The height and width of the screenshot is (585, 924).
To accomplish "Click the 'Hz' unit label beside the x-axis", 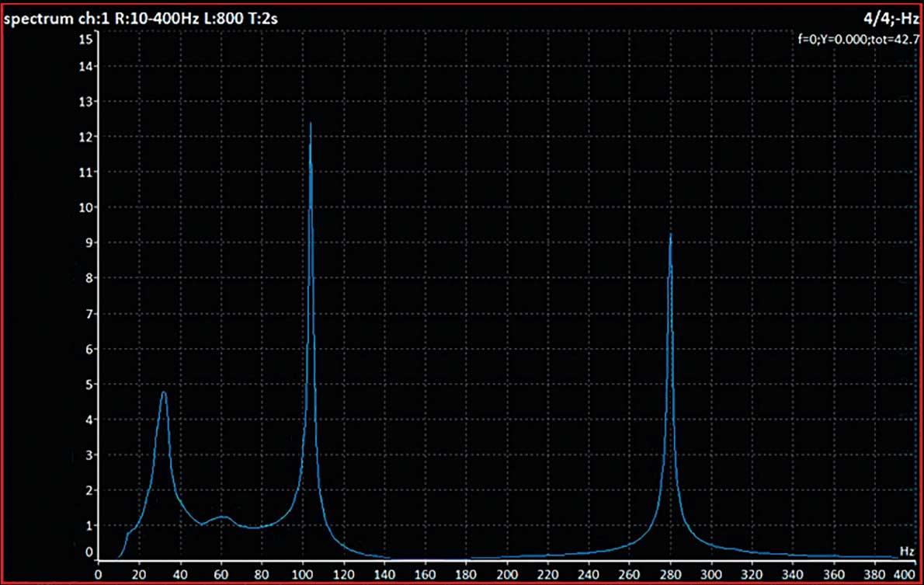I will pos(906,551).
